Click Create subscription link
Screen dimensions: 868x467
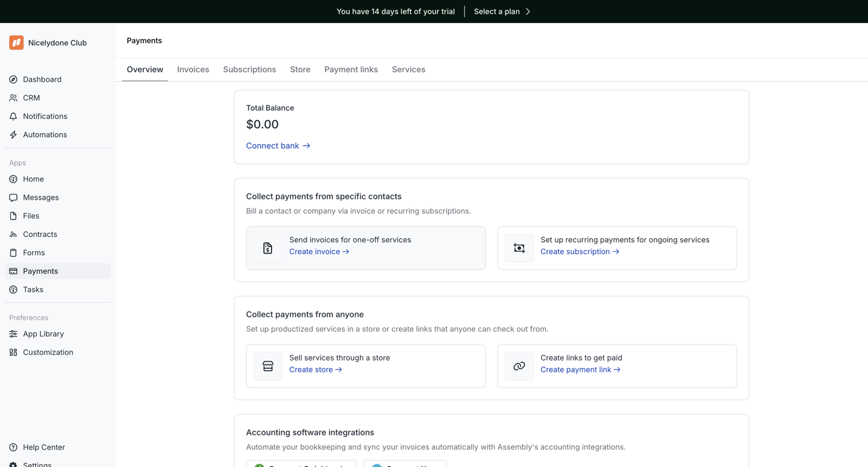pyautogui.click(x=580, y=252)
